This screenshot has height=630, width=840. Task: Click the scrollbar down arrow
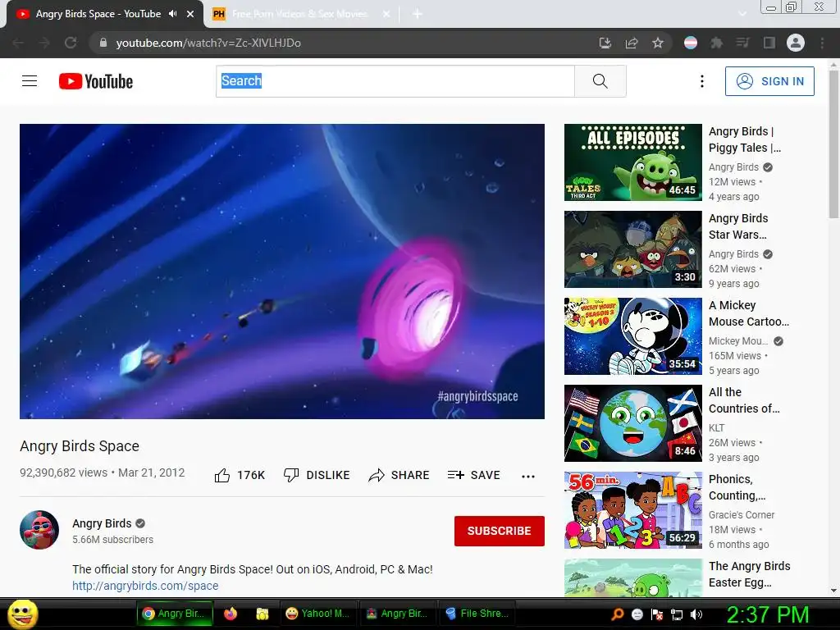(833, 591)
